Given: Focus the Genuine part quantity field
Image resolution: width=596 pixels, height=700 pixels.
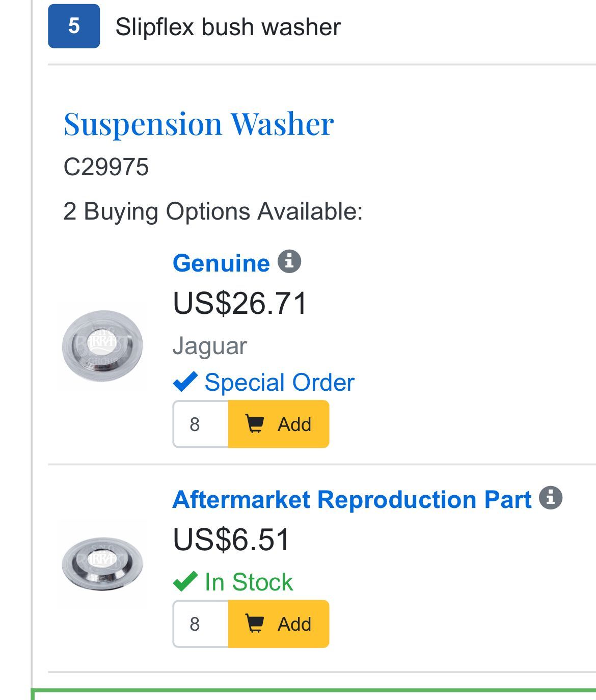Looking at the screenshot, I should pos(201,424).
